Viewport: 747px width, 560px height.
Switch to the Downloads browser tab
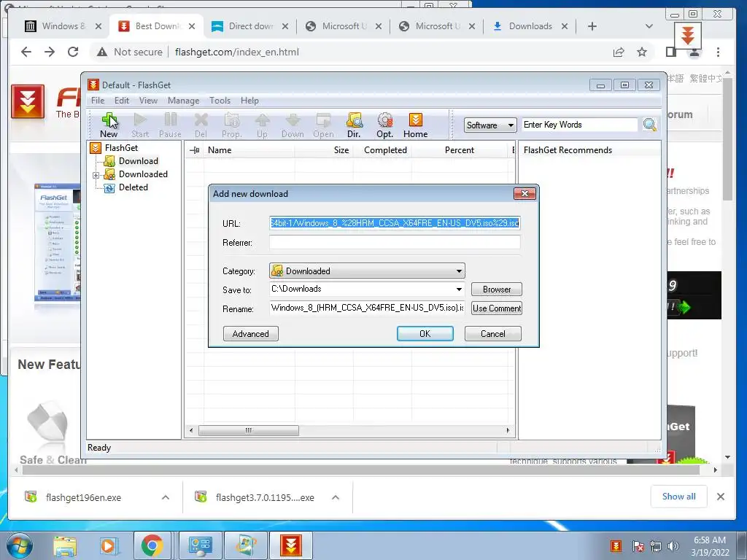tap(530, 26)
